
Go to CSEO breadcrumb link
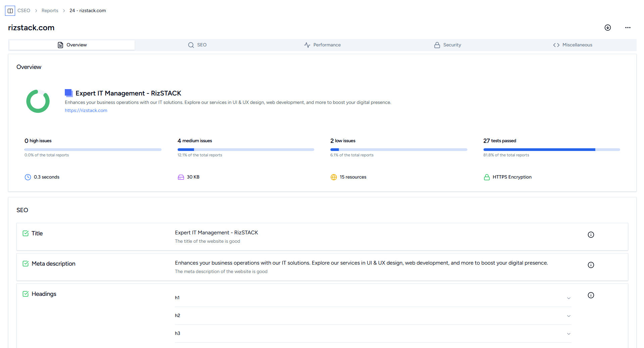(24, 11)
